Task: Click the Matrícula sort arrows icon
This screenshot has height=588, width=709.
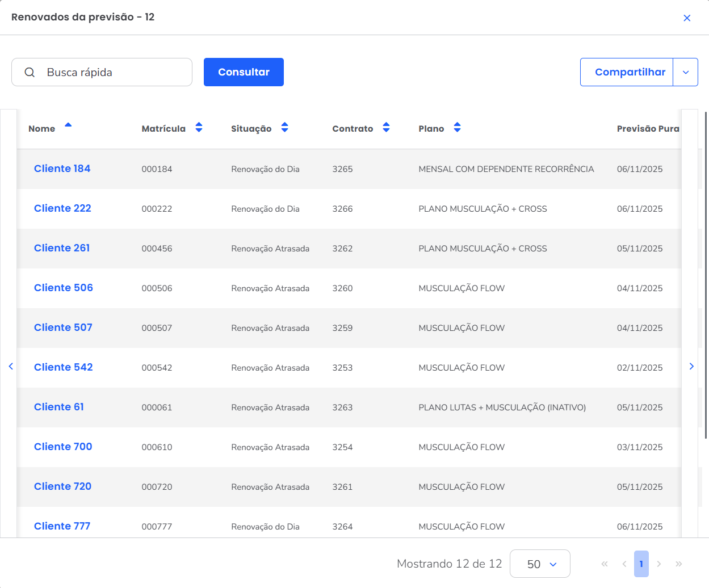Action: pyautogui.click(x=199, y=128)
